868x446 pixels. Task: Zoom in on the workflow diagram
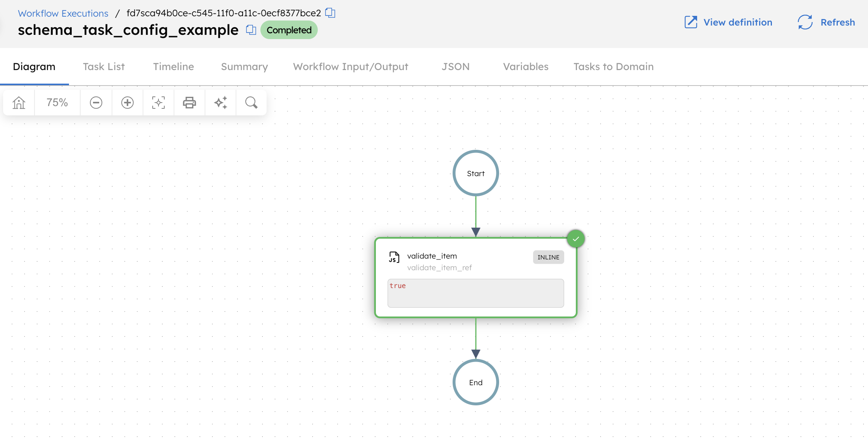[x=127, y=102]
